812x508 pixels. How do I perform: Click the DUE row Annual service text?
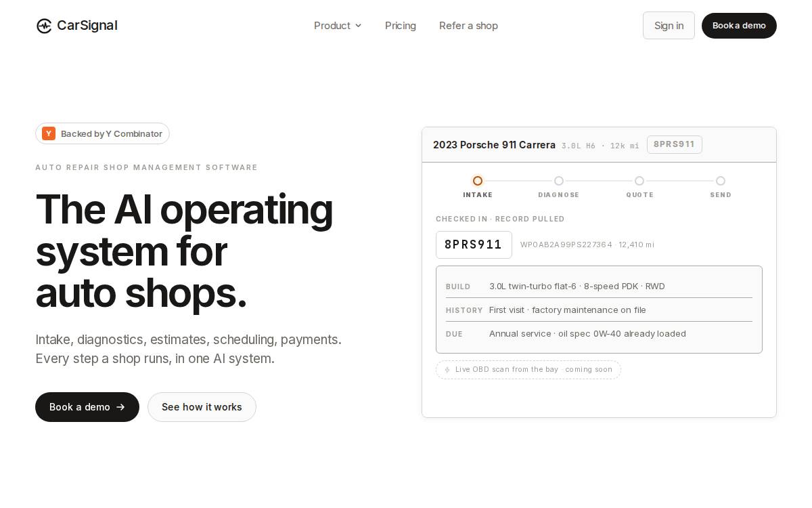pyautogui.click(x=587, y=334)
